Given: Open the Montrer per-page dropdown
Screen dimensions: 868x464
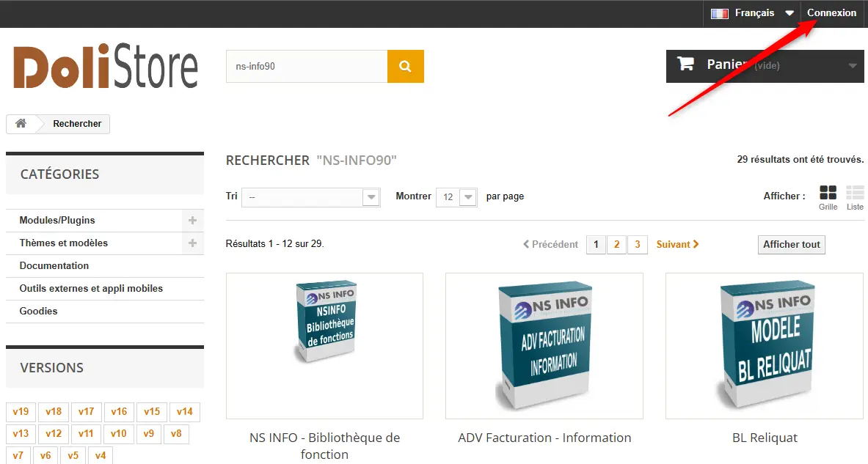Looking at the screenshot, I should (456, 197).
